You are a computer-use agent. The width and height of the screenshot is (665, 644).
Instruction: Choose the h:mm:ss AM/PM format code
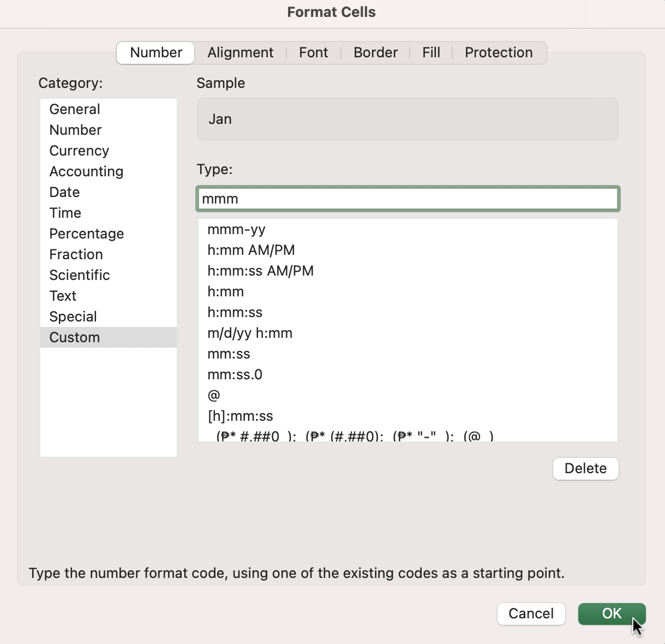408,271
